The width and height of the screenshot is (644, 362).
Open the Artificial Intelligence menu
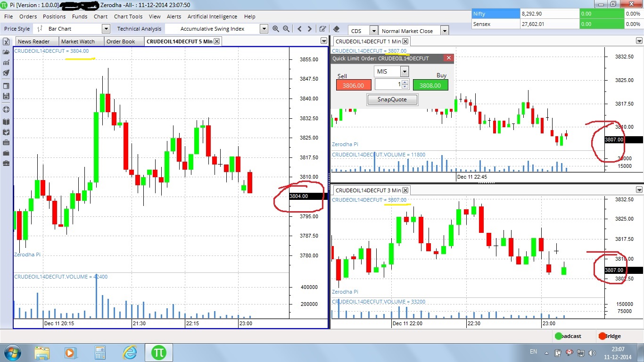pos(212,16)
